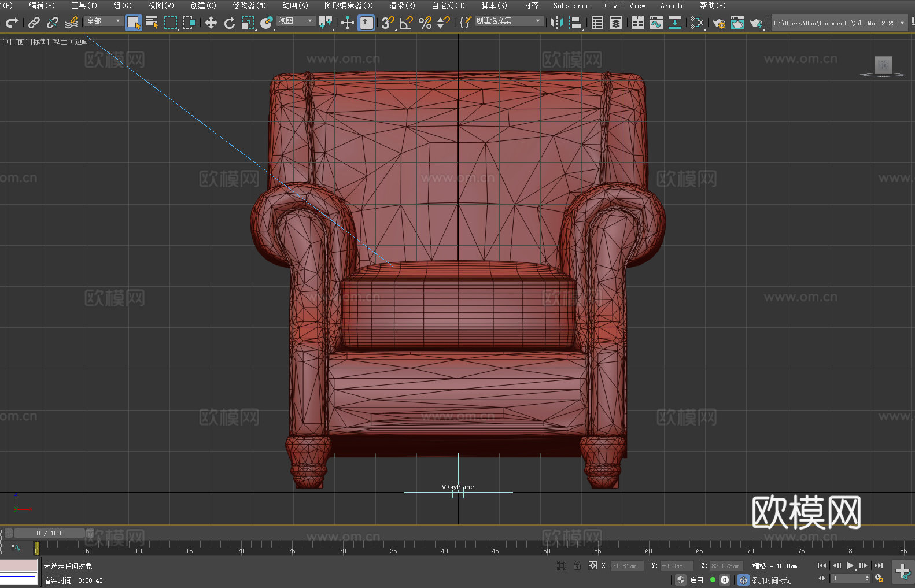Screen dimensions: 915x588
Task: Open Select by Name list icon
Action: click(152, 23)
